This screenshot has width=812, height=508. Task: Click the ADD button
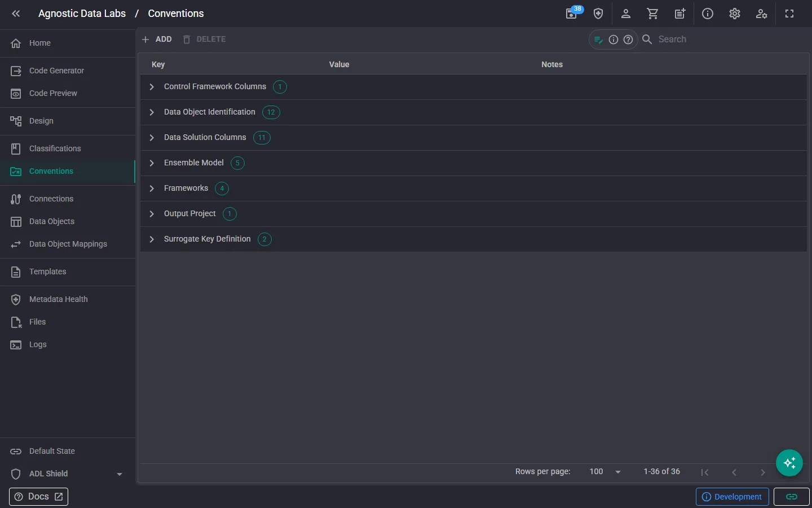[157, 40]
